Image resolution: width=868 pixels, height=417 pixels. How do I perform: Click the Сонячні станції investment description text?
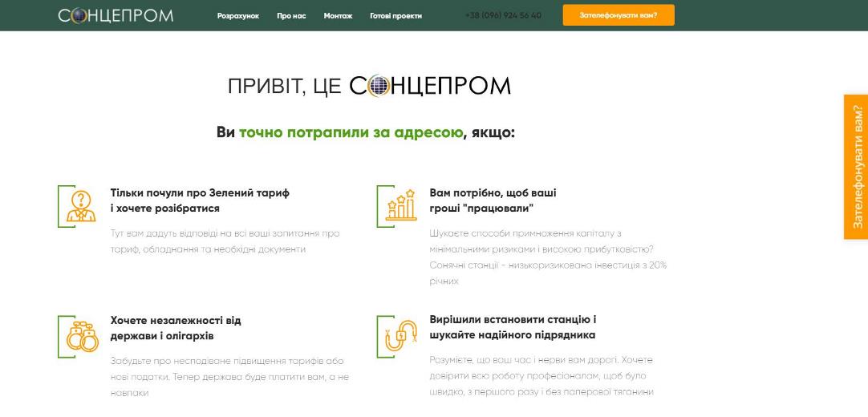(x=548, y=257)
